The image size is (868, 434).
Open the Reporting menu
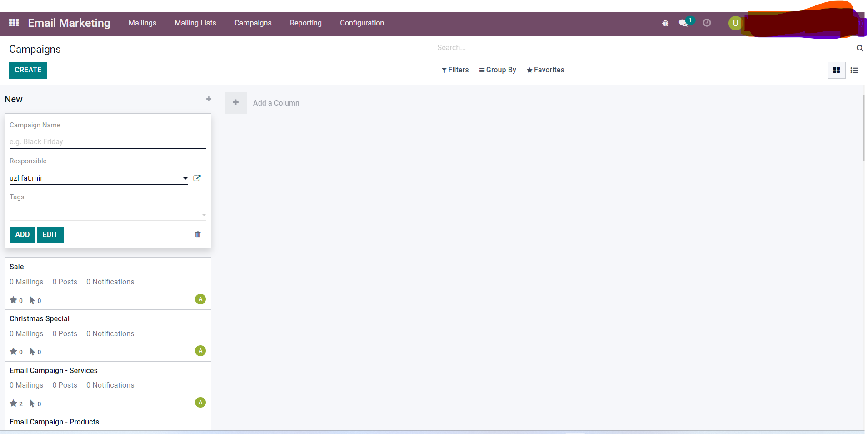305,23
